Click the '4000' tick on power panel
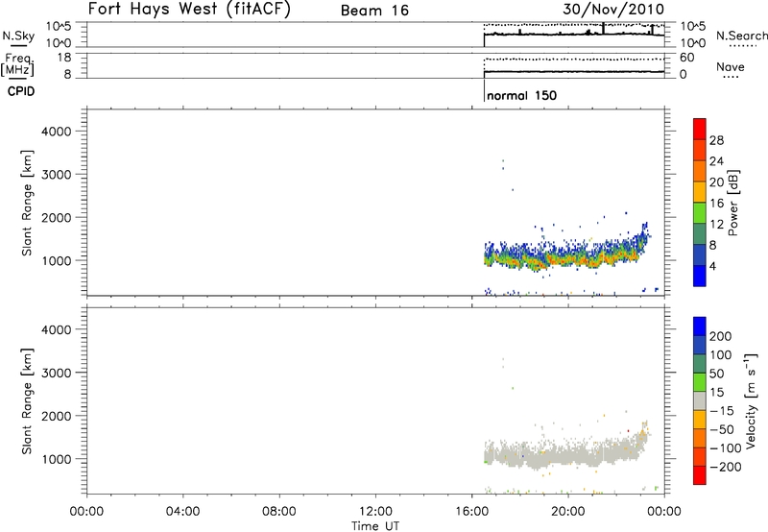 [57, 132]
